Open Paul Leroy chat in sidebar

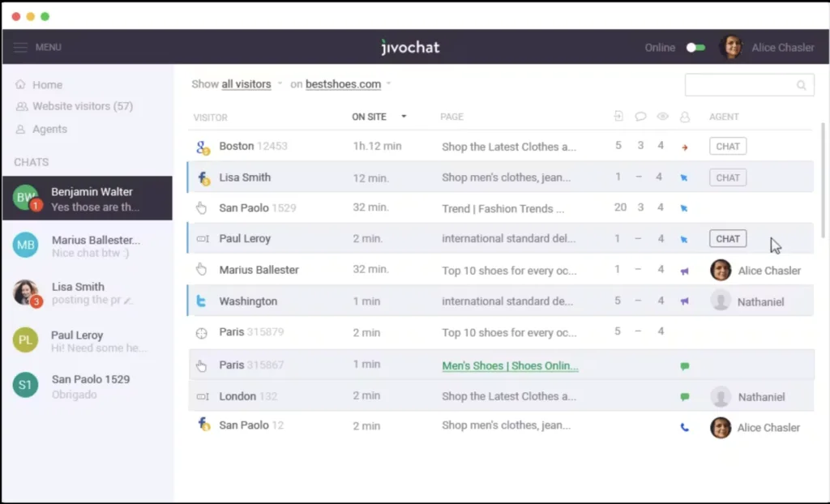coord(88,341)
